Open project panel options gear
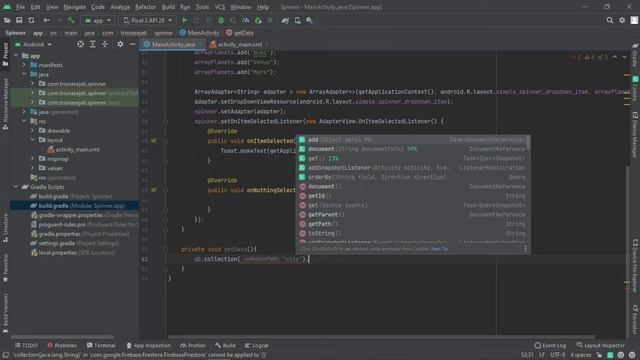 click(120, 44)
